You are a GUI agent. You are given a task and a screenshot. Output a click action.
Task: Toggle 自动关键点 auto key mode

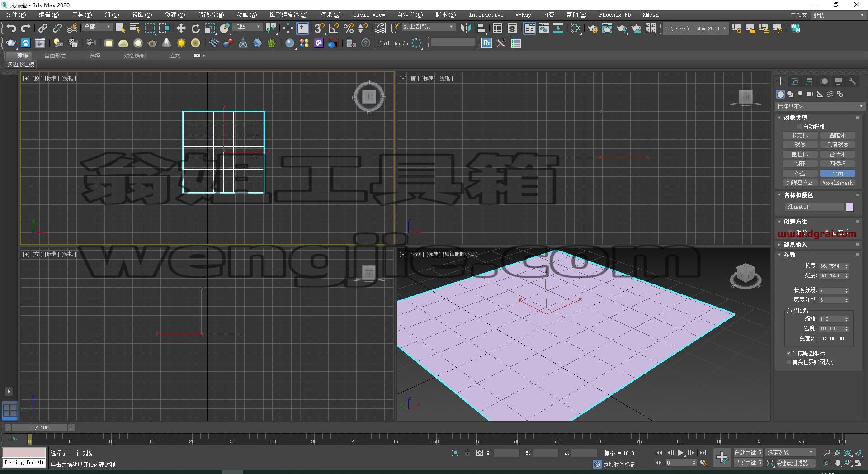tap(748, 453)
